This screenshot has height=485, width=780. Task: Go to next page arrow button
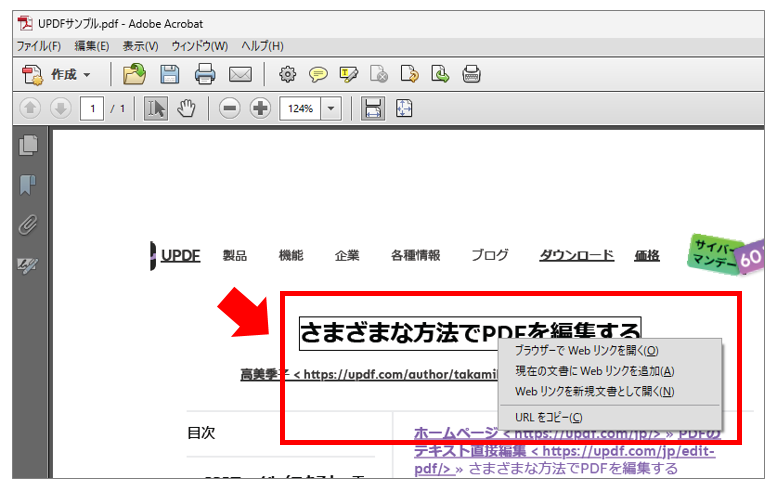coord(61,108)
